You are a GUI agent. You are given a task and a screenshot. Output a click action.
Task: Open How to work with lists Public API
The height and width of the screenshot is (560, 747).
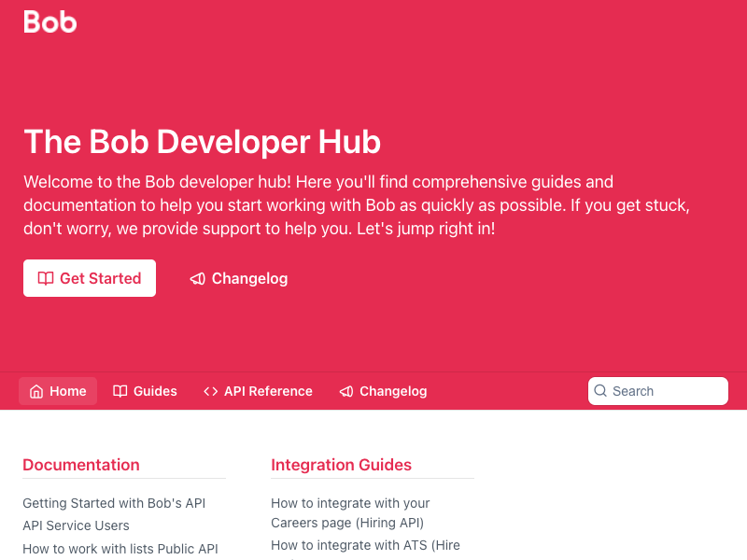120,549
